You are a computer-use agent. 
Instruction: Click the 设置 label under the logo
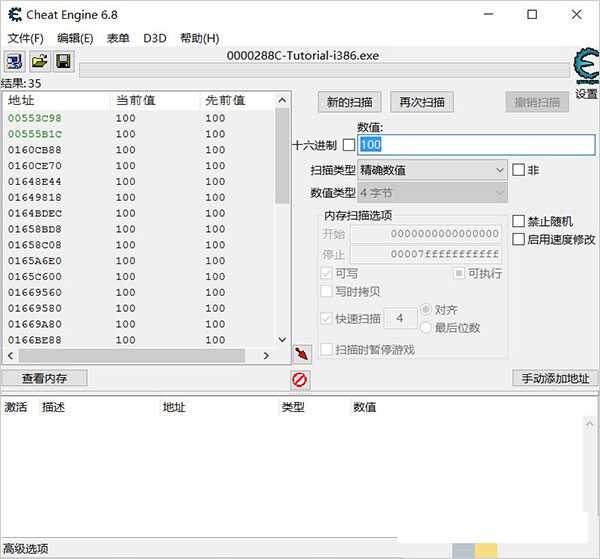586,93
